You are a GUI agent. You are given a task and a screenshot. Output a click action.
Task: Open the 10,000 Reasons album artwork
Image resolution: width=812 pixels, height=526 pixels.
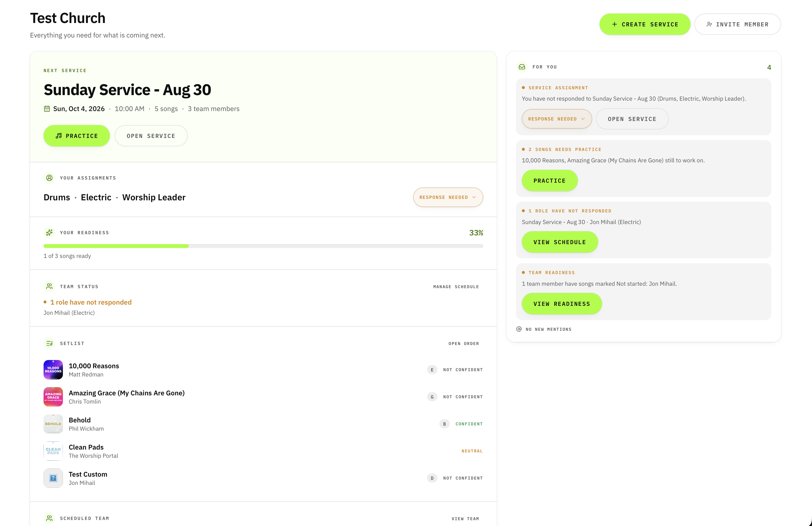coord(53,369)
